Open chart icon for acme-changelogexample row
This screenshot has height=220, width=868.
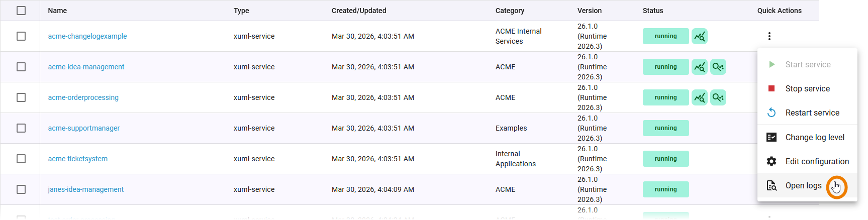point(699,36)
